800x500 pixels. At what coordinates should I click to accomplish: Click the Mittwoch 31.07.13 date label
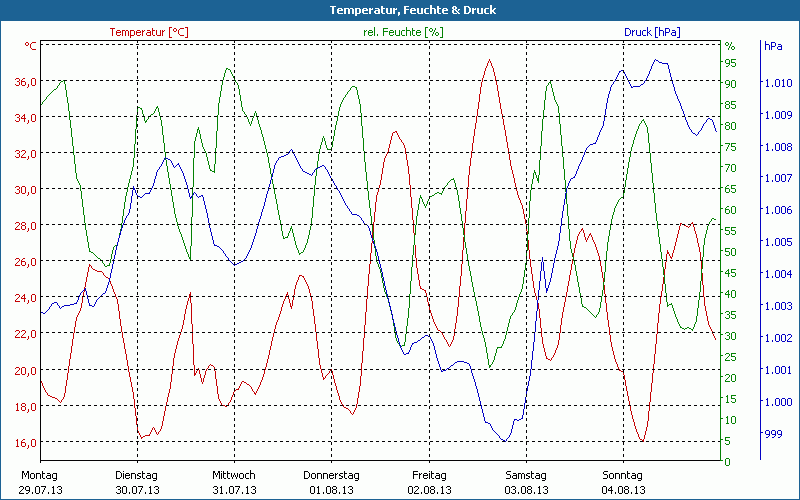[234, 482]
